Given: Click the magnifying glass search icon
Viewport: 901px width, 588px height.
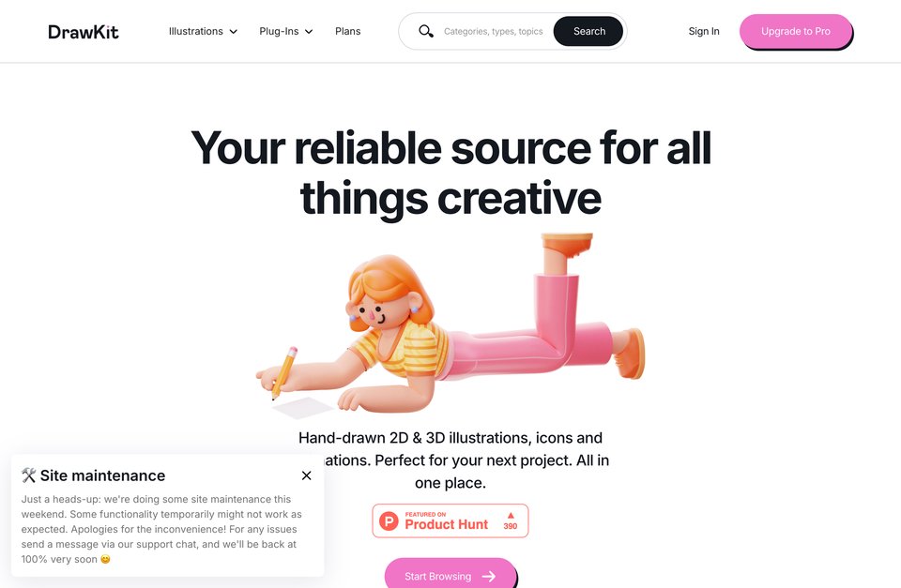Looking at the screenshot, I should coord(426,31).
